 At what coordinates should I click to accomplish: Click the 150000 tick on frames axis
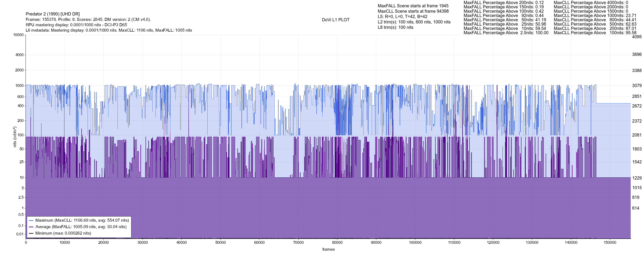pyautogui.click(x=610, y=243)
